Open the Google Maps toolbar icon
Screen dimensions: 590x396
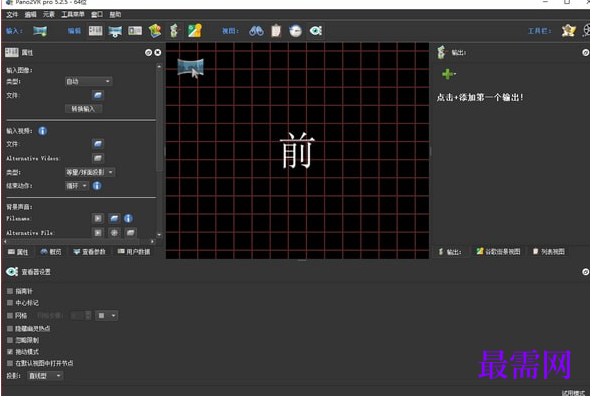tap(195, 31)
